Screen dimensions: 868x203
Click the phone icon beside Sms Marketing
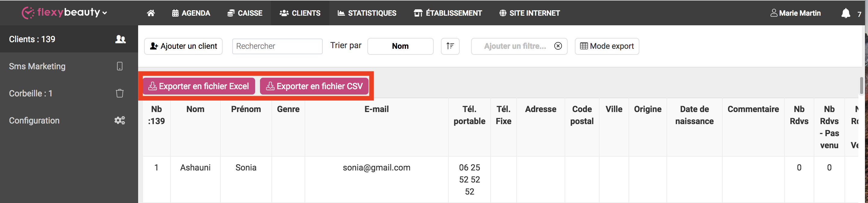120,66
